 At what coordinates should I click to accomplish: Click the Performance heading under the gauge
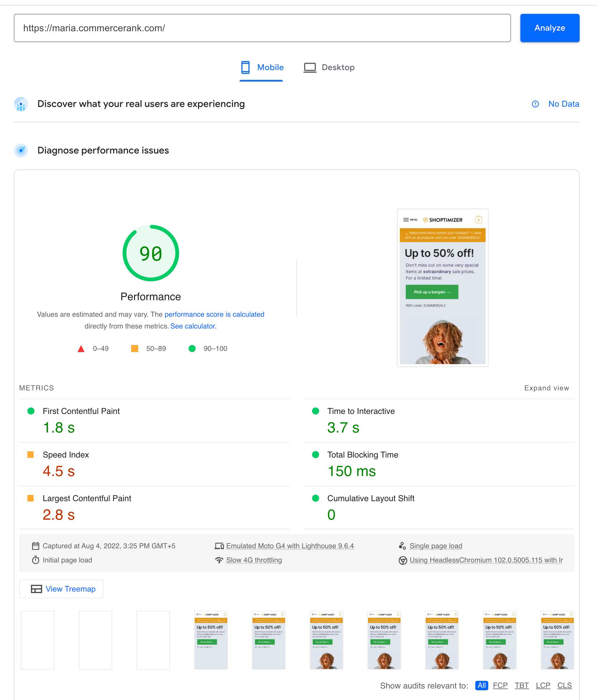tap(151, 297)
